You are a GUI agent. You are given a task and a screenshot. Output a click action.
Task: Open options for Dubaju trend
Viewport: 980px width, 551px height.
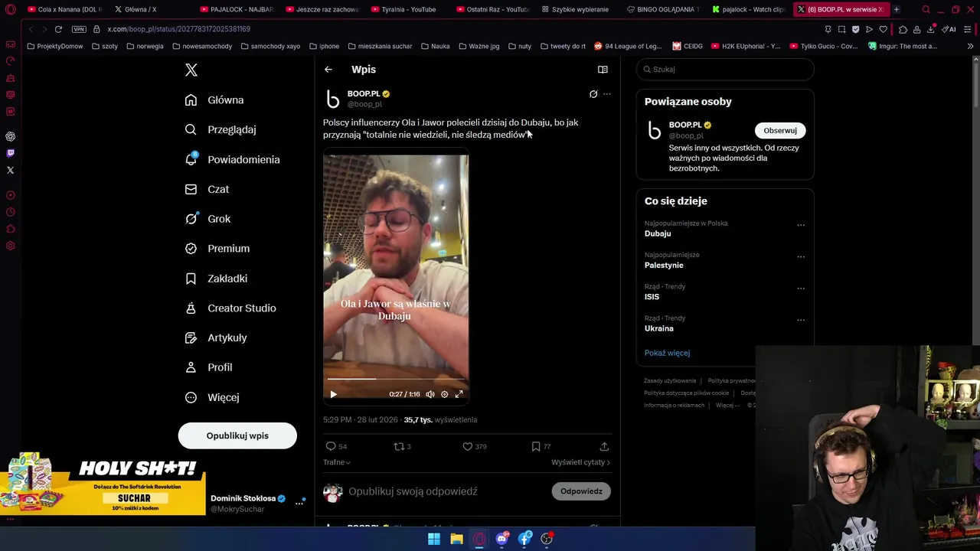(x=801, y=225)
